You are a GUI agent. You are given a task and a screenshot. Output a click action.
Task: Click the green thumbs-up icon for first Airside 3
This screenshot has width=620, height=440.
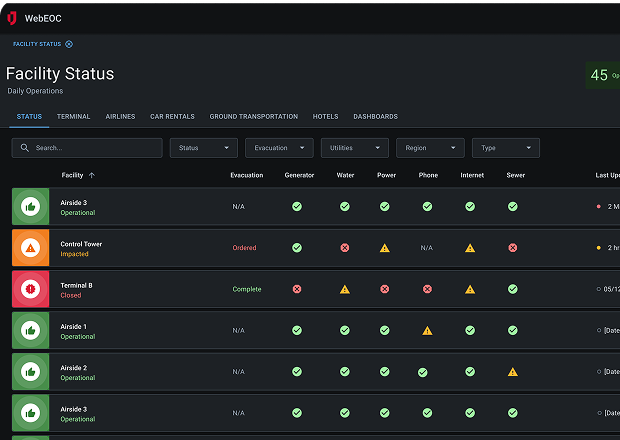[x=30, y=207]
